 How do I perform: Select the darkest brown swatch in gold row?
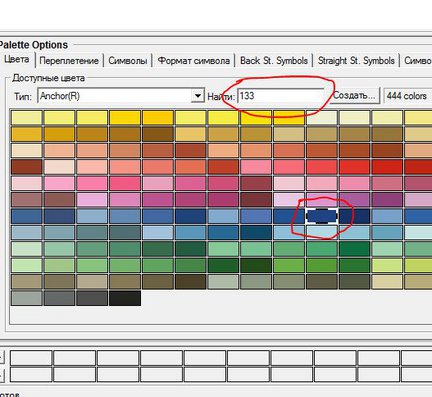point(158,134)
